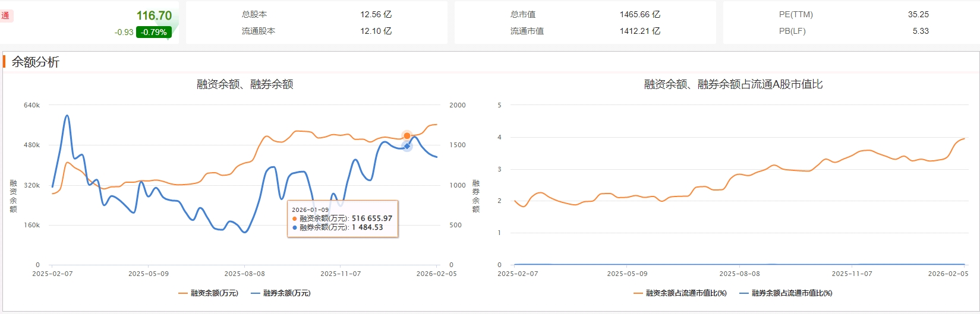
Task: Toggle the 融资余额占流通市值比(%) legend series
Action: pos(680,293)
